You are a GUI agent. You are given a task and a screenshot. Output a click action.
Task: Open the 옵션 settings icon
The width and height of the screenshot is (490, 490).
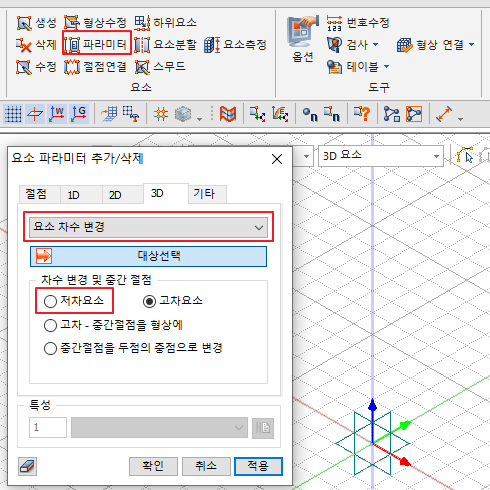[x=302, y=39]
